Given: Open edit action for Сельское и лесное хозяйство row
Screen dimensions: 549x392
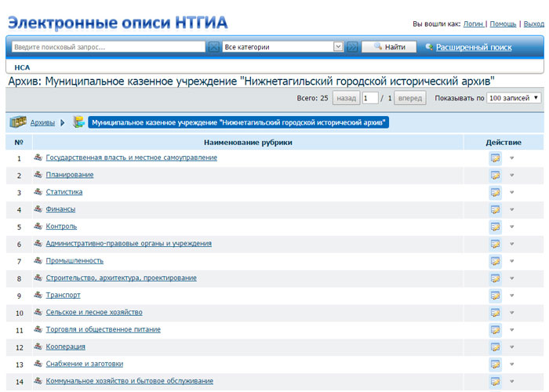Looking at the screenshot, I should [495, 313].
